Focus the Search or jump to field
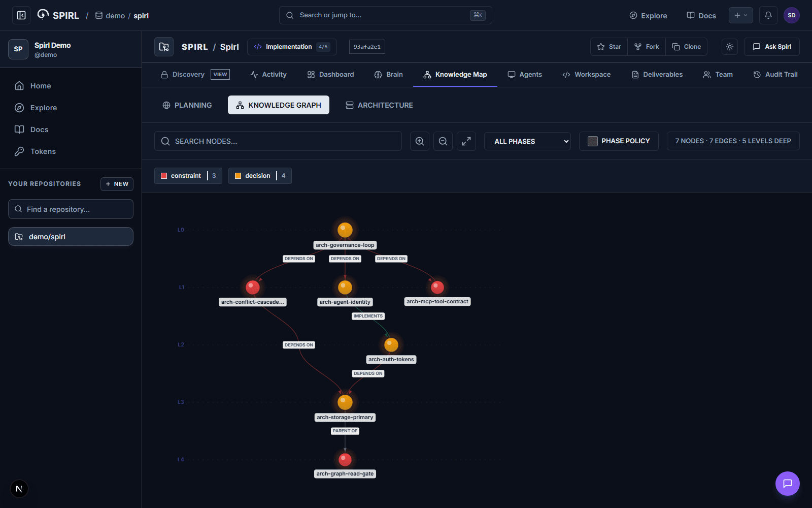This screenshot has height=508, width=812. tap(386, 15)
